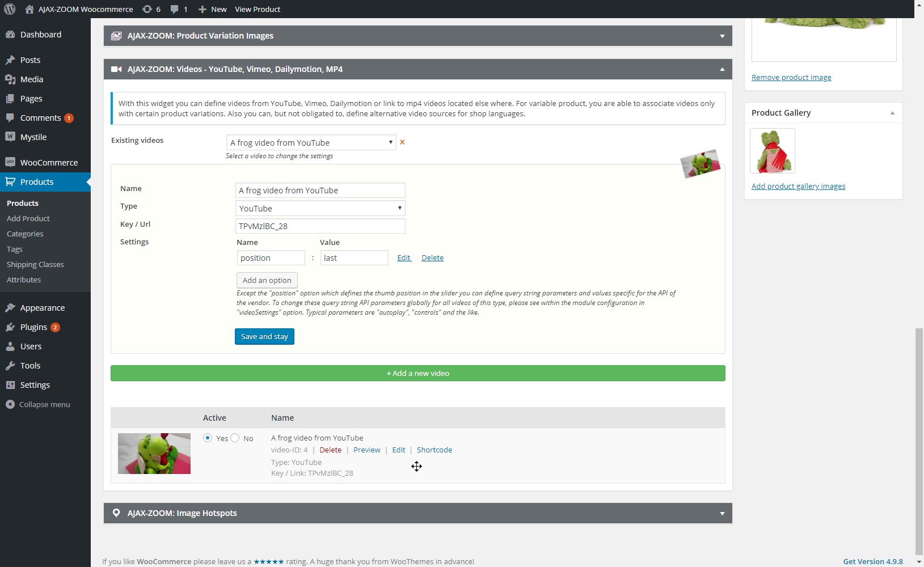Screen dimensions: 924x567
Task: Click the Users person icon
Action: [x=10, y=346]
